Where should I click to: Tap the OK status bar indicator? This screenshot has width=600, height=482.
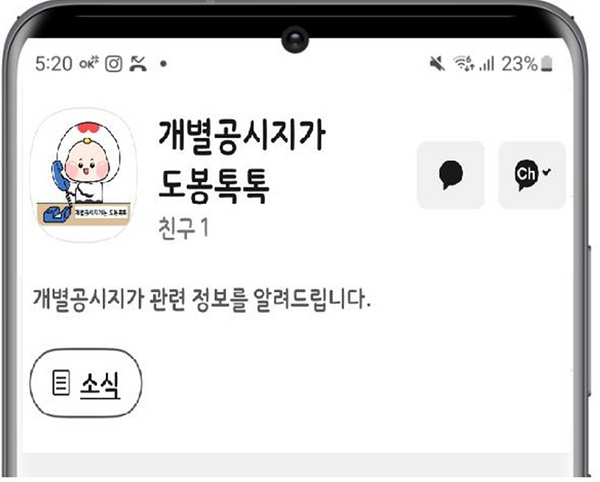click(89, 63)
